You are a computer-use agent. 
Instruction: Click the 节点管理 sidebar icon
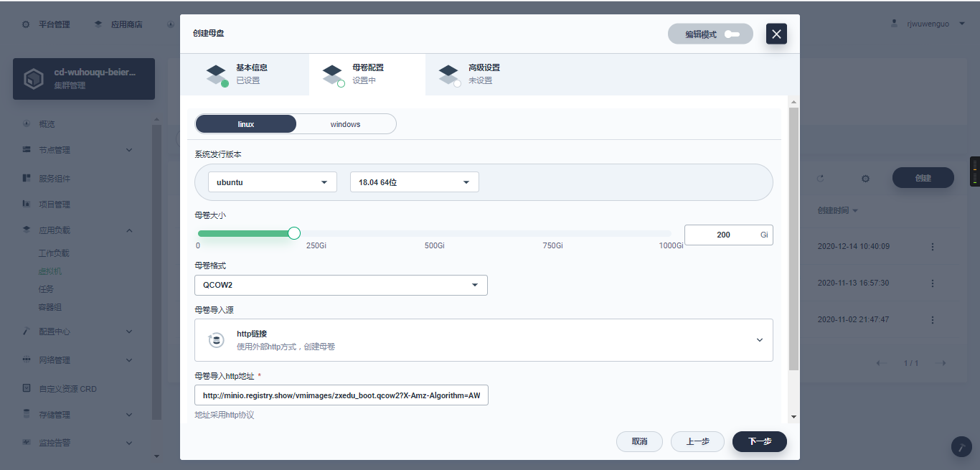click(x=26, y=150)
